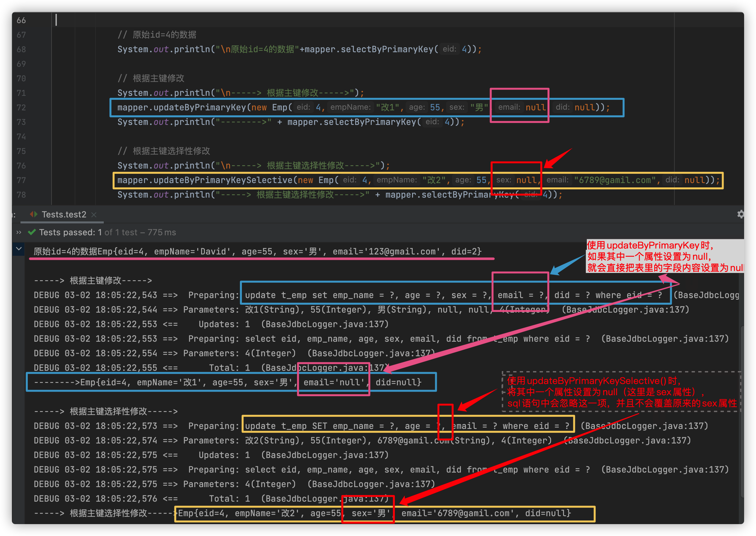Click the JUnit run icon on Tests.test2 tab
This screenshot has height=536, width=756.
click(34, 214)
